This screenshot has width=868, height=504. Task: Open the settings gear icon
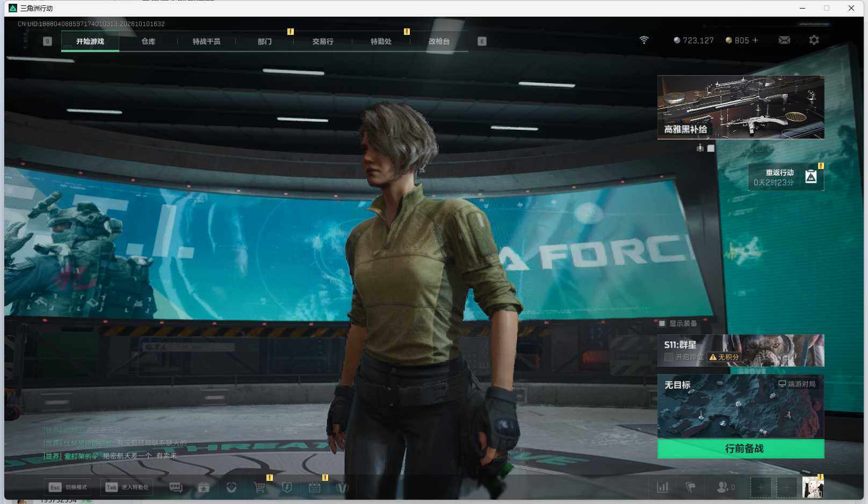coord(814,40)
